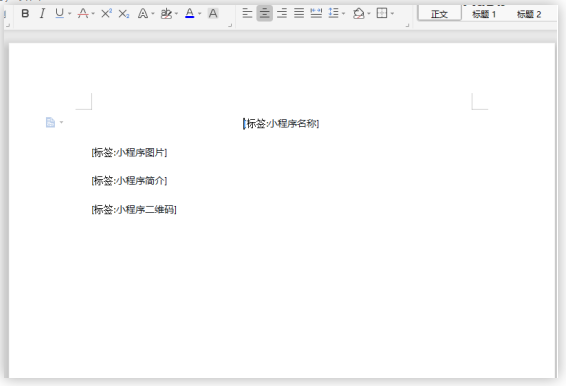Viewport: 566px width, 386px height.
Task: Click the line spacing icon
Action: pos(334,14)
